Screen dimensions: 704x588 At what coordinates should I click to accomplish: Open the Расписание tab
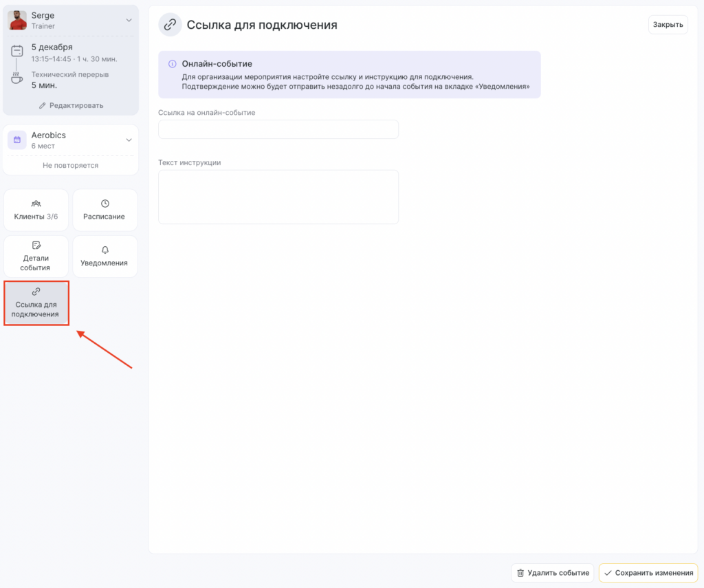click(104, 210)
